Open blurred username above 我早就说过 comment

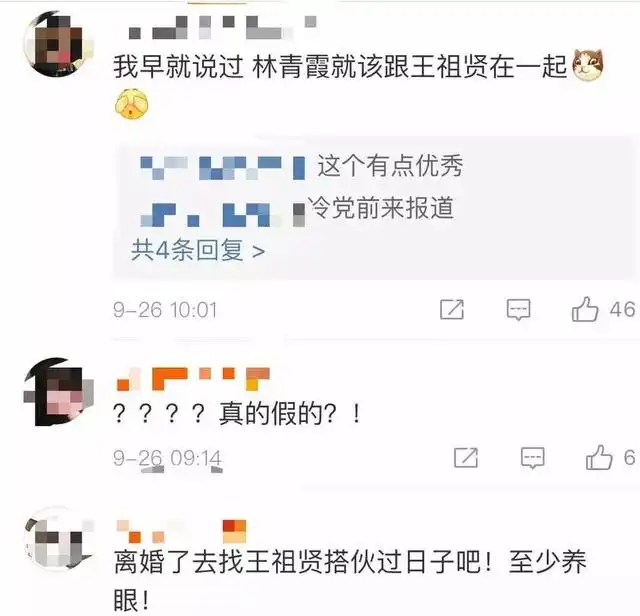tap(222, 28)
